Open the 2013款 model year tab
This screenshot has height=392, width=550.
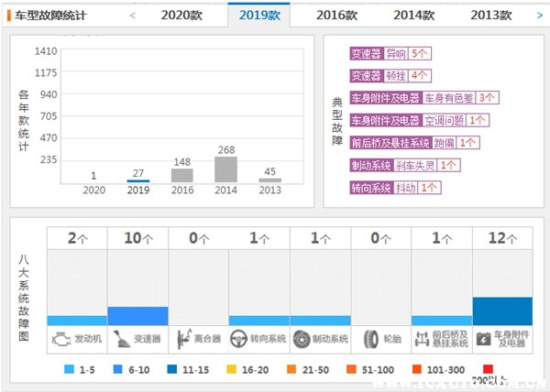[x=491, y=16]
